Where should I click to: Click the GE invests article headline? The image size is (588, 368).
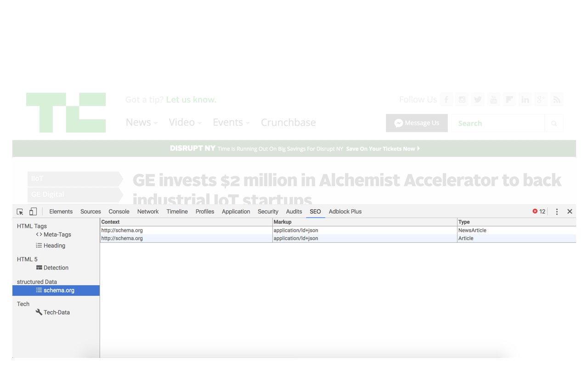(x=347, y=189)
